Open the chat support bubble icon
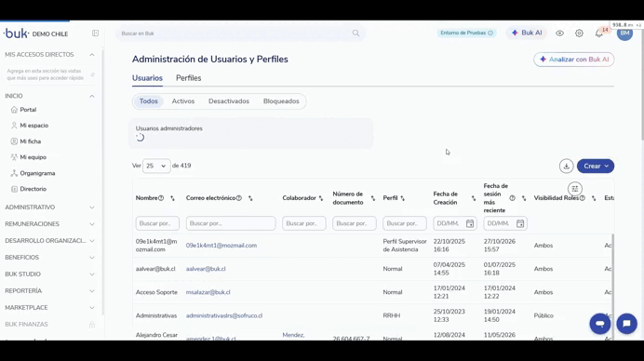 pyautogui.click(x=626, y=324)
